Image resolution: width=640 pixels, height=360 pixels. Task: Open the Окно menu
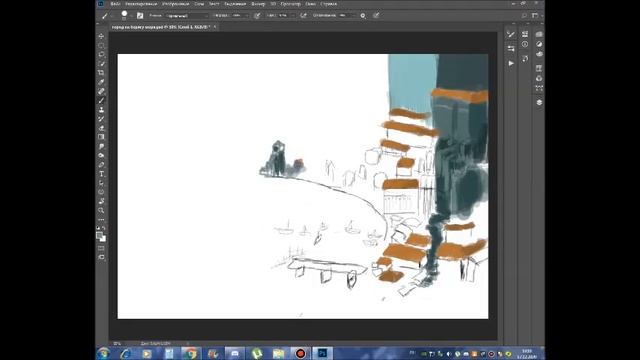click(x=311, y=4)
